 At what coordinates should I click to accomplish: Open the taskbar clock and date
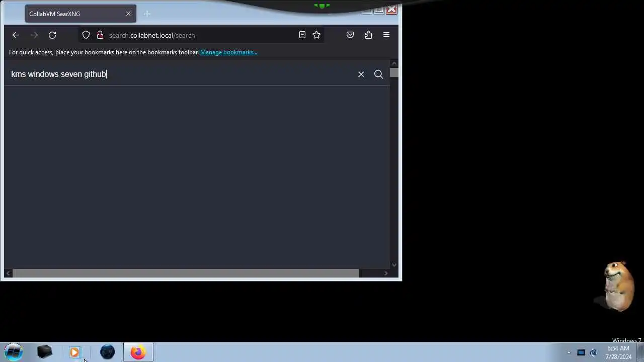(x=618, y=352)
